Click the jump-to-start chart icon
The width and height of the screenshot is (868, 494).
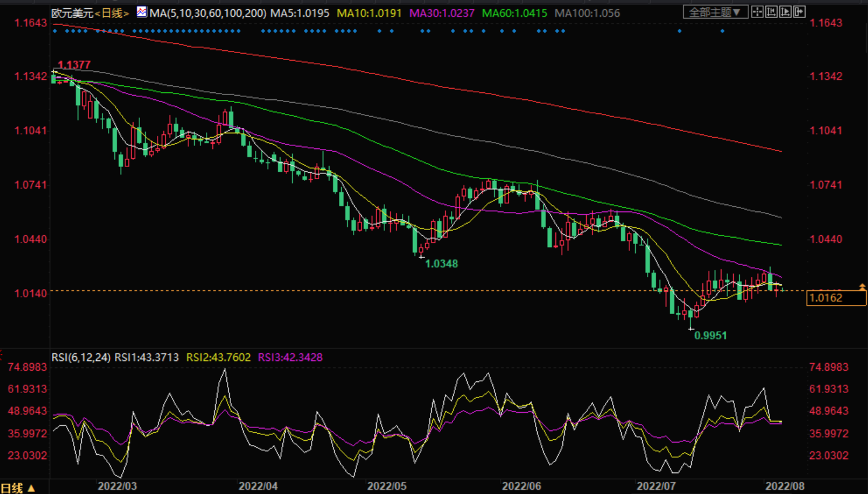coord(771,12)
